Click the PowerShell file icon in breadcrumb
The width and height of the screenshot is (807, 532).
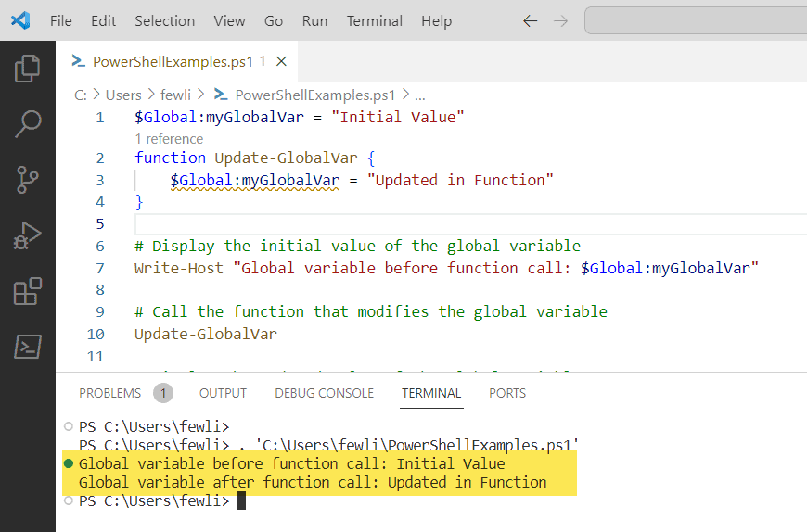coord(221,94)
